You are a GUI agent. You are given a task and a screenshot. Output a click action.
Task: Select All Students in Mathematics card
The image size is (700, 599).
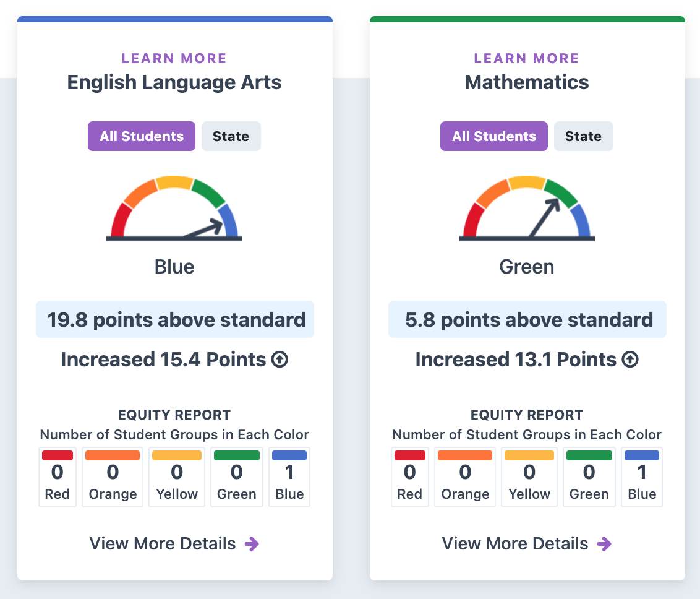[494, 136]
